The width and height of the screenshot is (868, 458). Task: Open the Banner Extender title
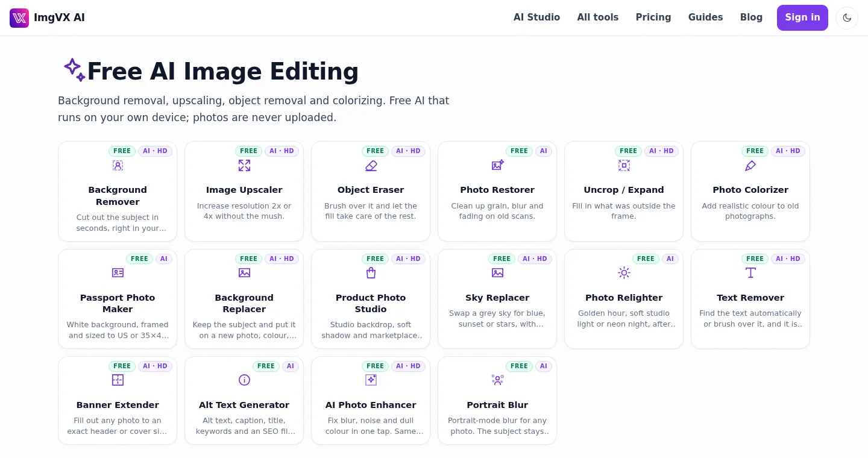[x=118, y=405]
